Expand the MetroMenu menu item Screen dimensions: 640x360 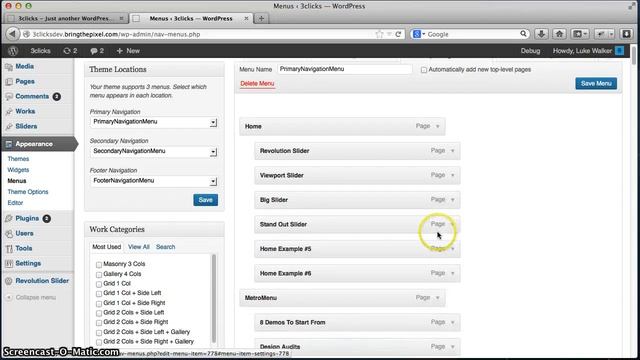(x=438, y=298)
